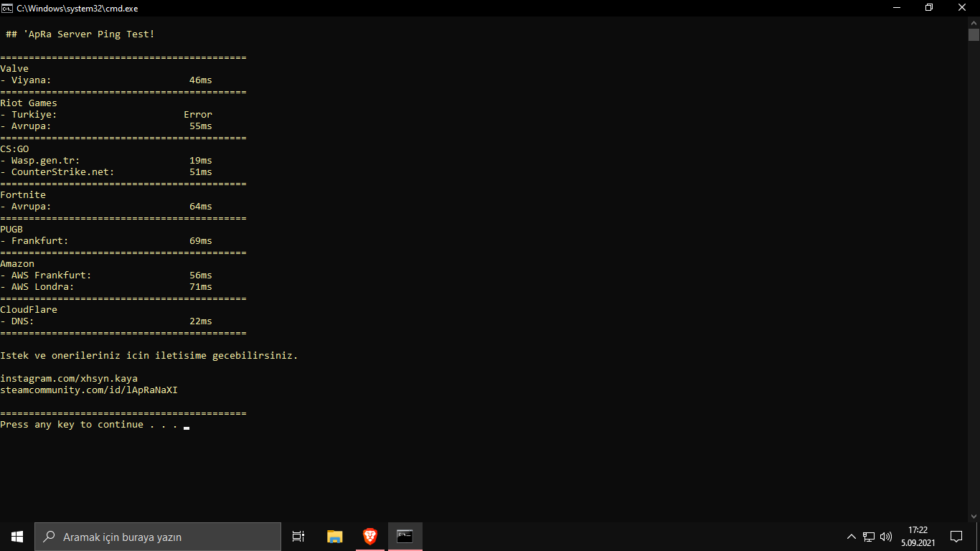Click the Viyana 46ms ping value

(201, 80)
